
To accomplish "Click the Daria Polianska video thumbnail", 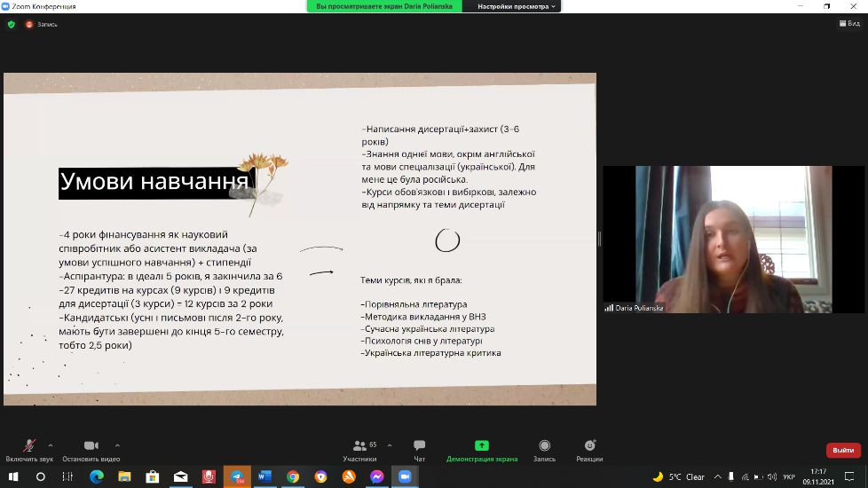I will click(x=733, y=239).
